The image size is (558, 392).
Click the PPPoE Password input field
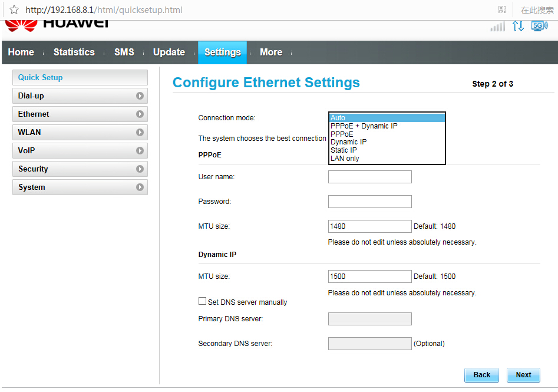point(369,202)
